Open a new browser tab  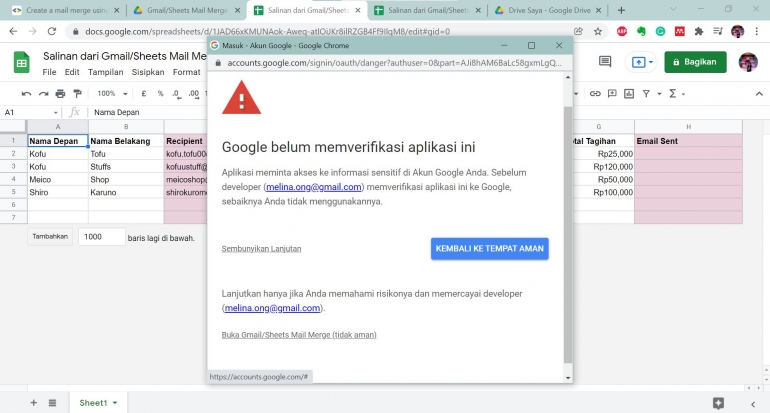pos(621,10)
